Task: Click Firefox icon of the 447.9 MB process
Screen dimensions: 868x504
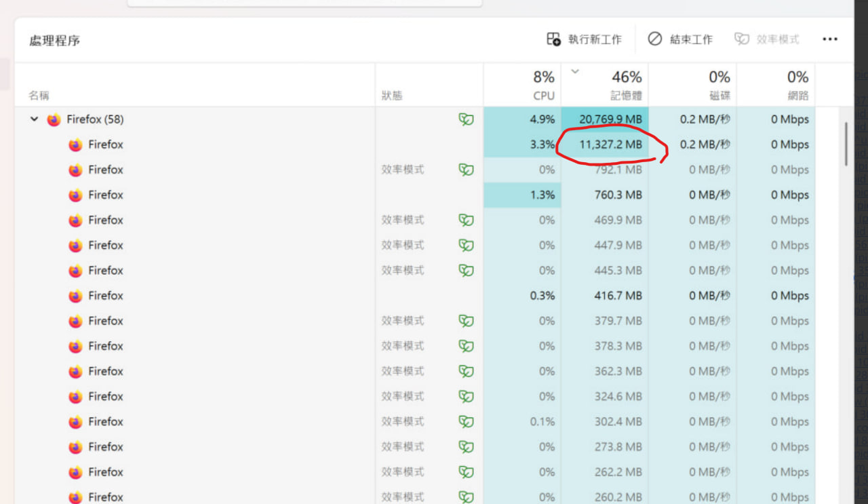Action: 75,246
